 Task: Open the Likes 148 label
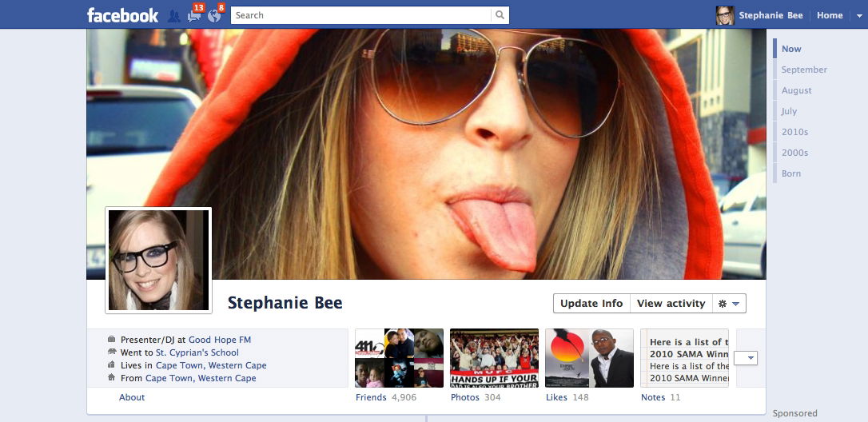click(x=567, y=398)
